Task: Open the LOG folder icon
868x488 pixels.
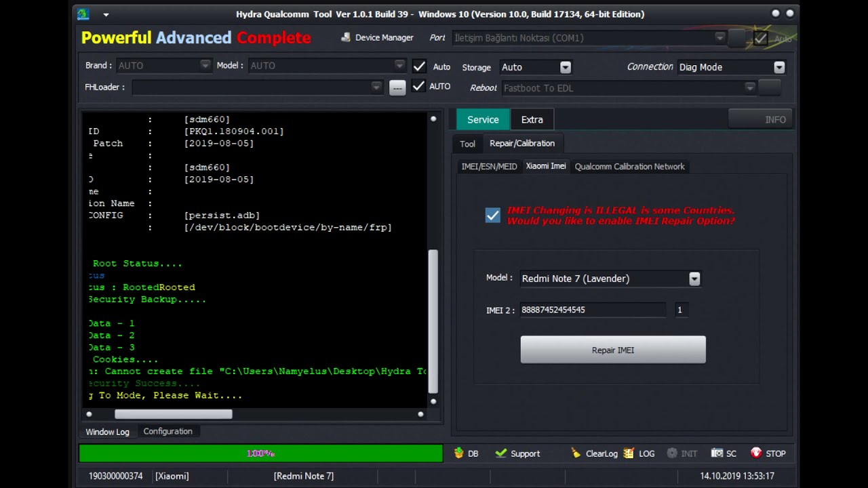Action: coord(629,453)
